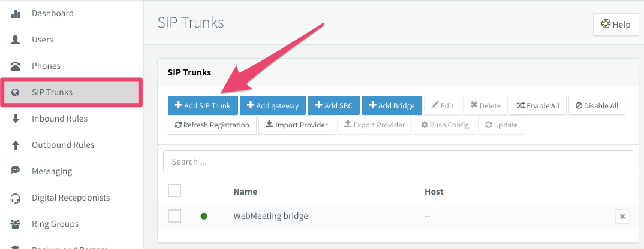Click the SIP Trunks globe icon

(x=16, y=92)
